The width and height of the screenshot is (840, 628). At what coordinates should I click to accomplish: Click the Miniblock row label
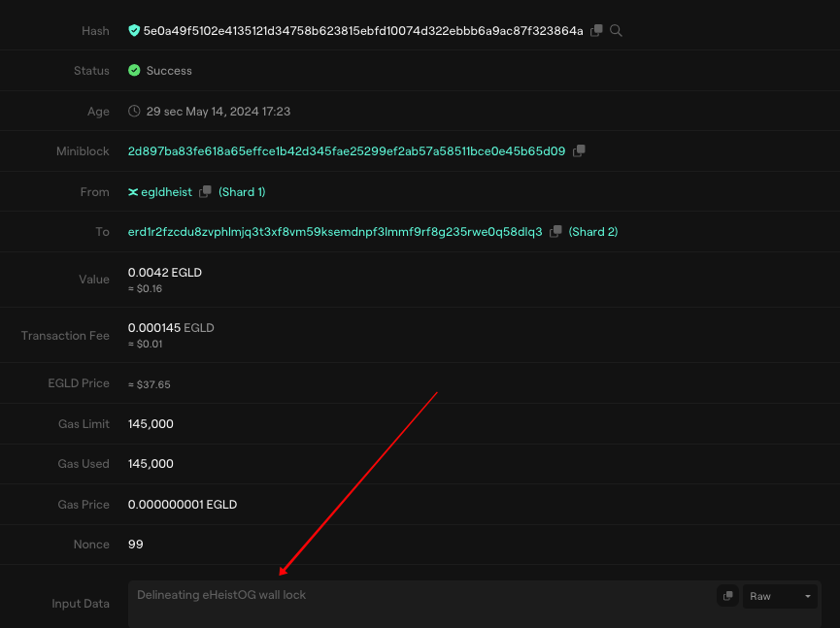point(83,151)
